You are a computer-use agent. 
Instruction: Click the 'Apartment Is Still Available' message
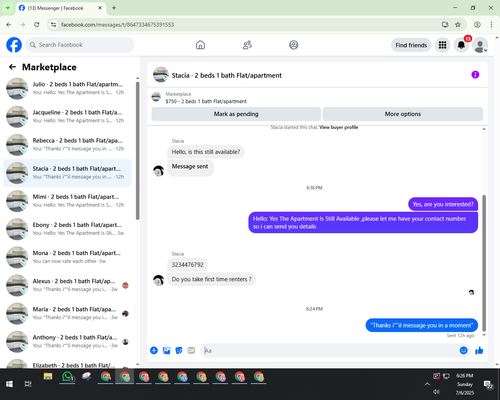(363, 222)
